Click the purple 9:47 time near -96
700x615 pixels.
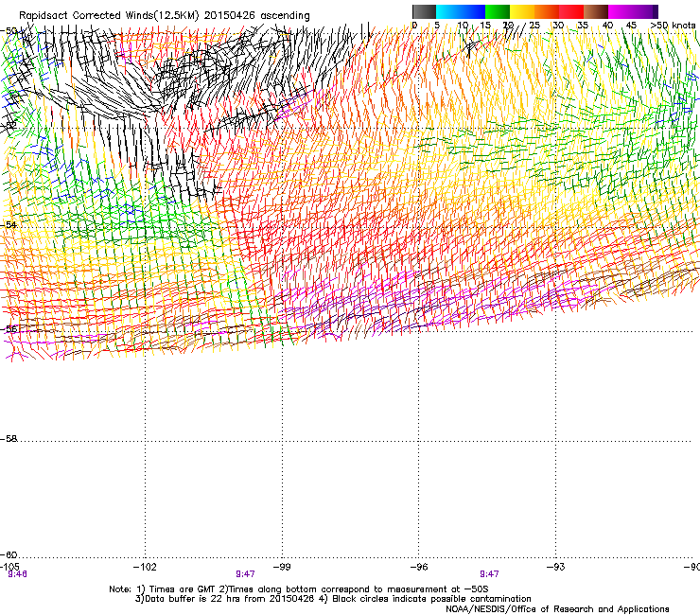(489, 574)
